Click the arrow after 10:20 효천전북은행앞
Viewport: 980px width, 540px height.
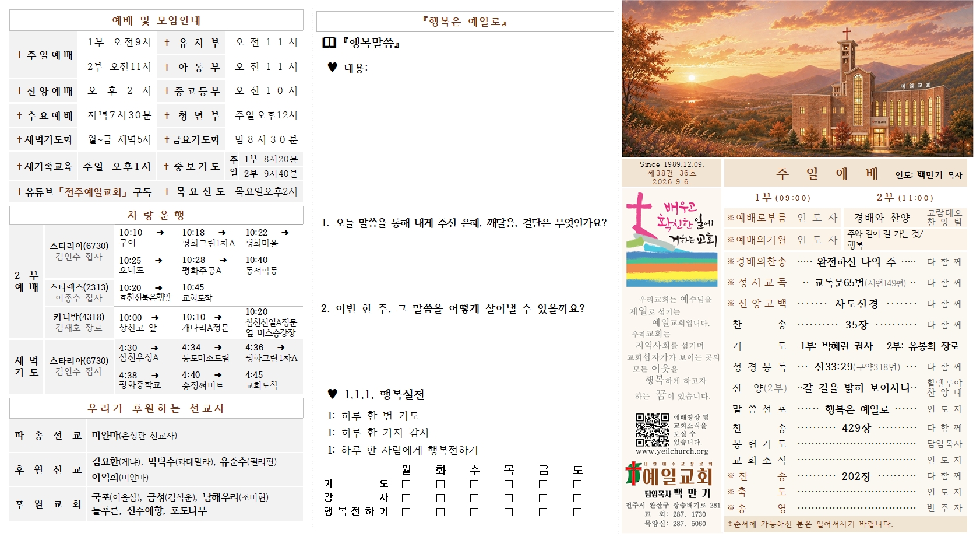click(158, 288)
